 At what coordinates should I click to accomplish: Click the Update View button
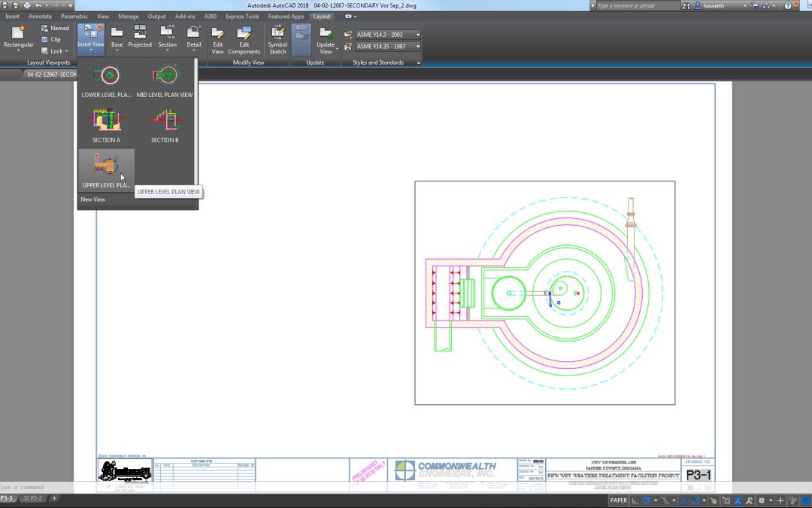(326, 41)
